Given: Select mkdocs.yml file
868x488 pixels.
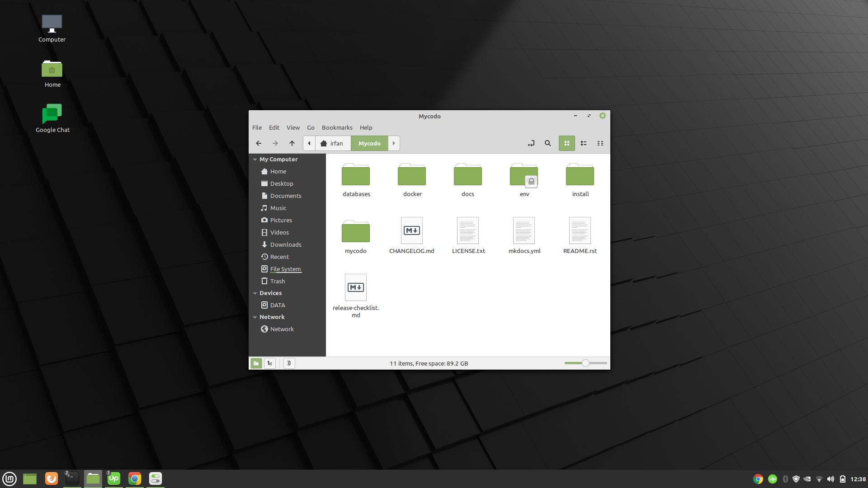Looking at the screenshot, I should tap(524, 236).
